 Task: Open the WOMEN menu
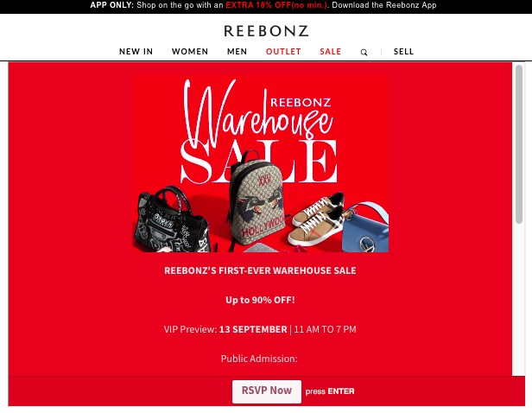[190, 52]
